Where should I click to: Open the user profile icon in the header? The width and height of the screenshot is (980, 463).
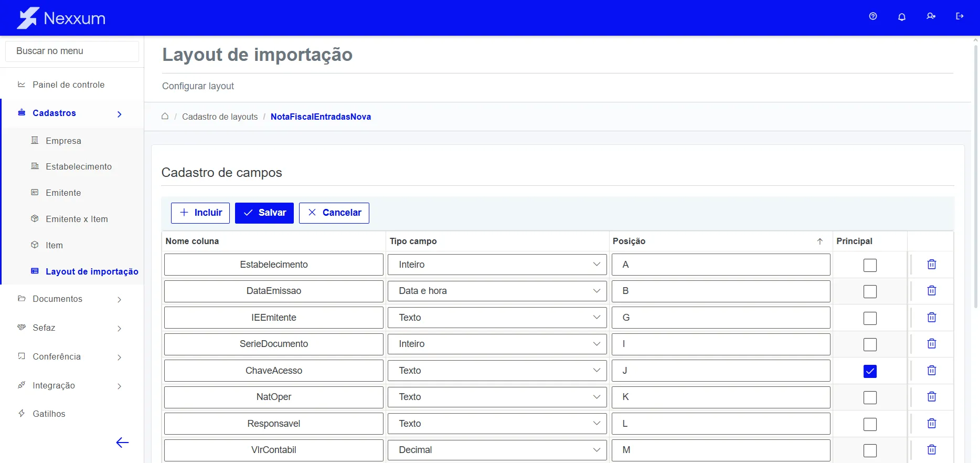tap(931, 16)
